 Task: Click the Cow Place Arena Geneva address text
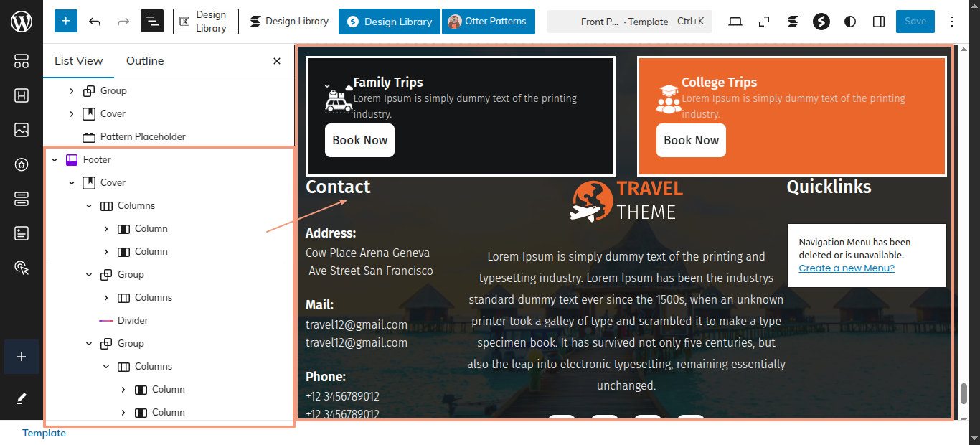(367, 253)
